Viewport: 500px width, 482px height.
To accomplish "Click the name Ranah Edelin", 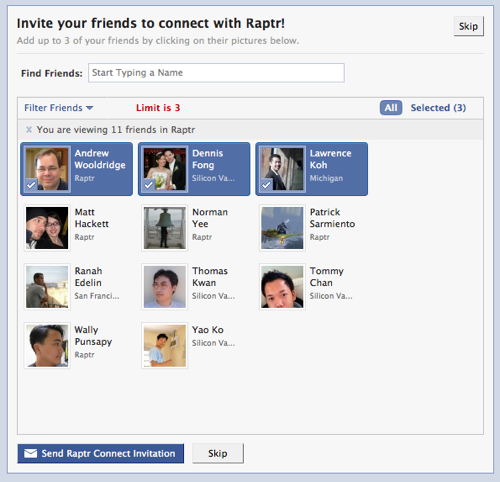I will [x=88, y=277].
